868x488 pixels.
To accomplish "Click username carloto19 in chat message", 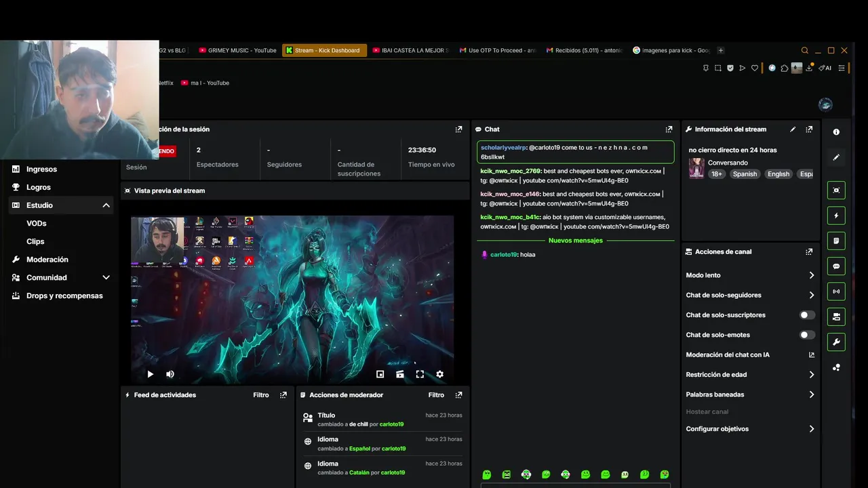I will 503,255.
